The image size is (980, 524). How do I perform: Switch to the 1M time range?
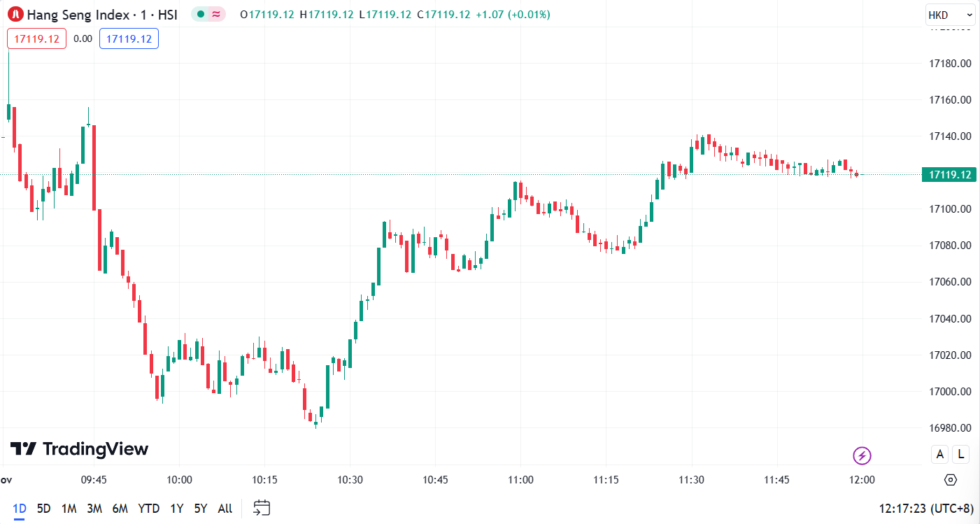coord(69,509)
